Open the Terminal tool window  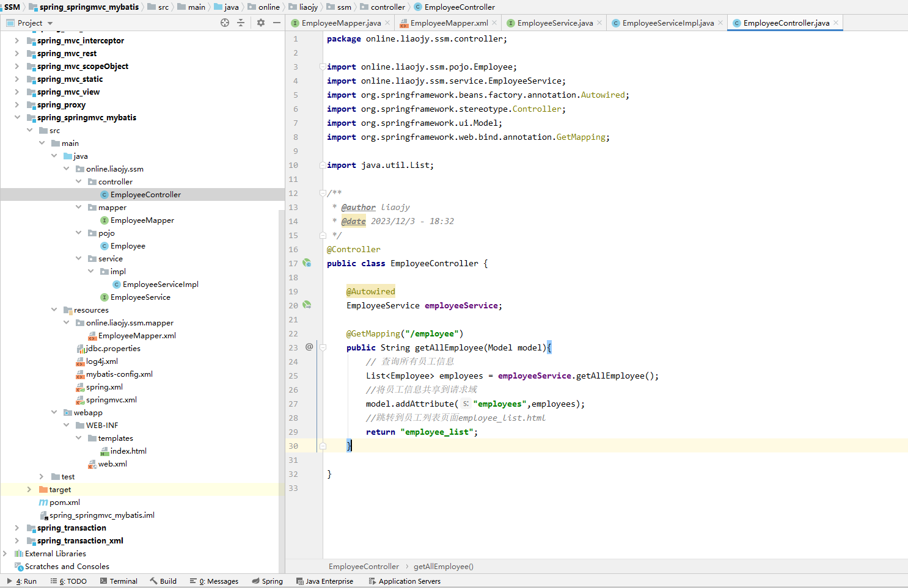coord(119,581)
